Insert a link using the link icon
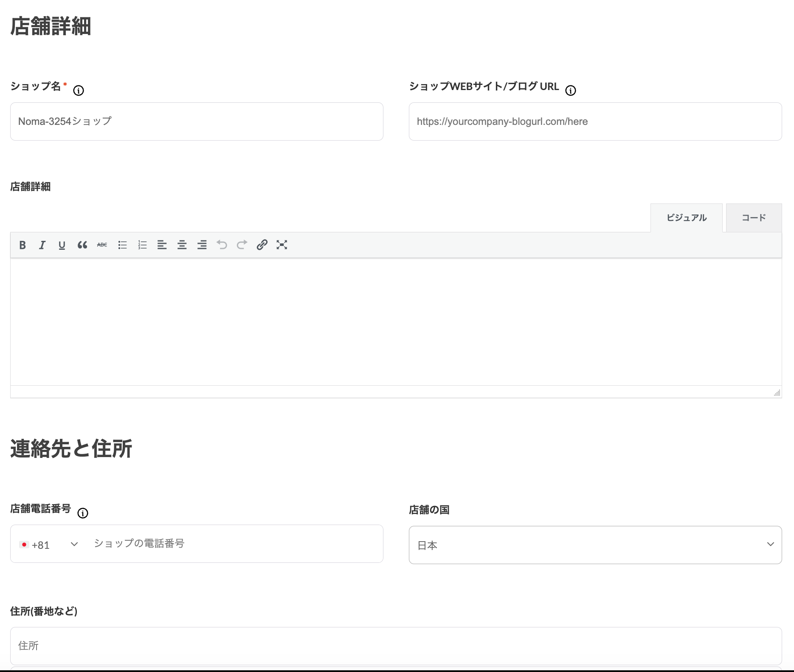Image resolution: width=794 pixels, height=672 pixels. [x=262, y=245]
